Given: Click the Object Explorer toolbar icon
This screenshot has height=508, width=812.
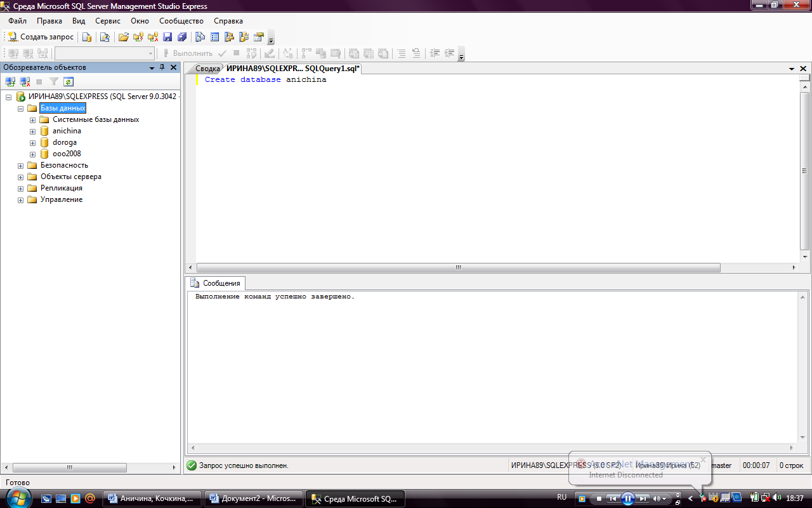Looking at the screenshot, I should pos(230,37).
